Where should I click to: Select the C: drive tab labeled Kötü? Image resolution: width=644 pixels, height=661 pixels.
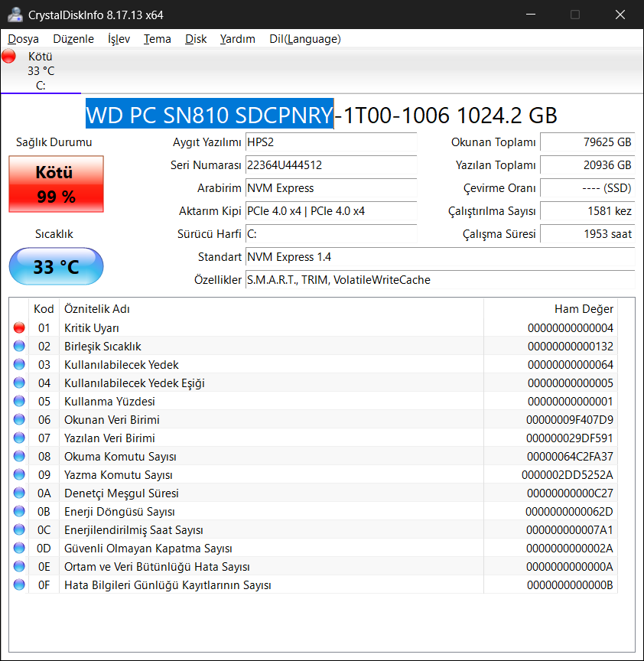click(41, 71)
